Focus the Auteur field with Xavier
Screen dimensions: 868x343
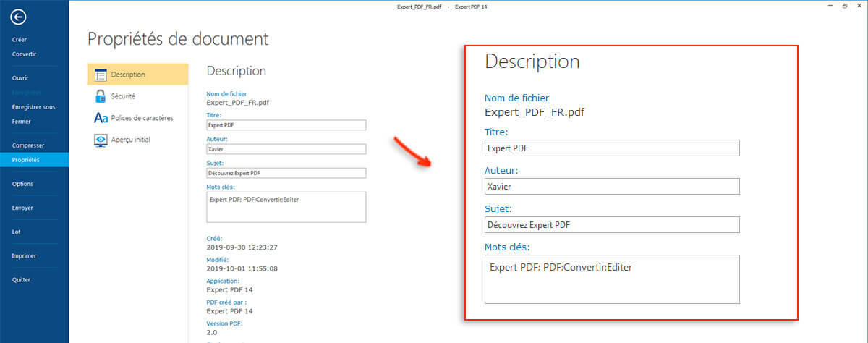286,149
